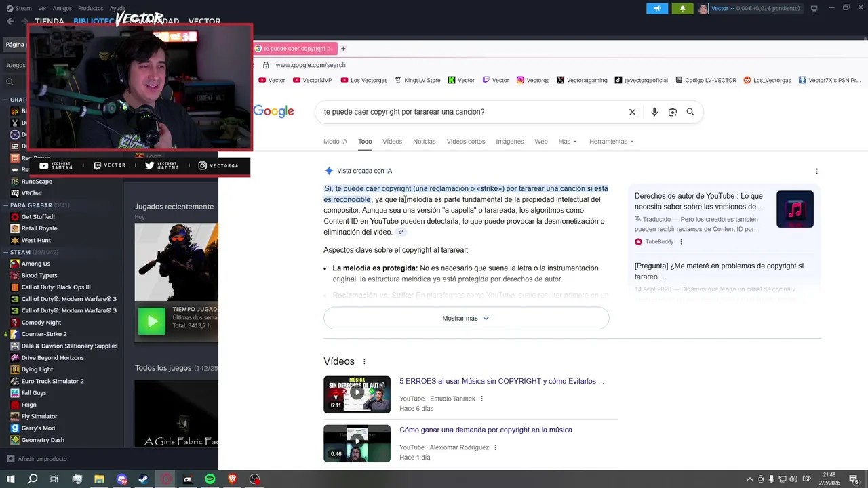The height and width of the screenshot is (488, 868).
Task: Open Windows Start menu
Action: click(x=10, y=479)
